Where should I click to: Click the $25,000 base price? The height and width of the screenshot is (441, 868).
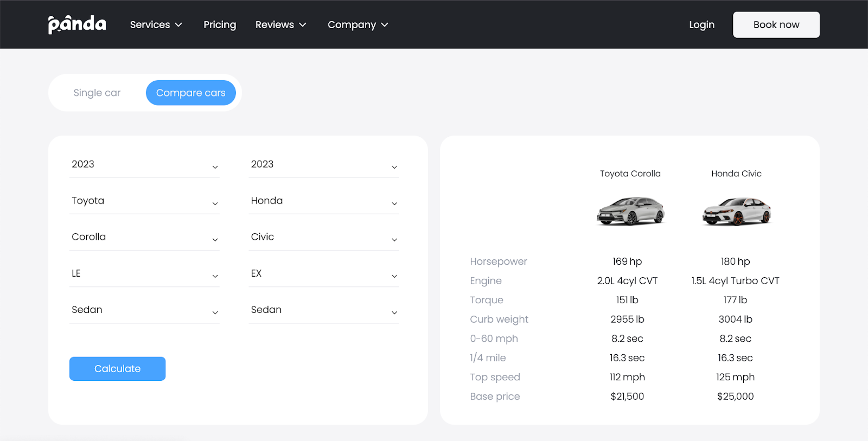pyautogui.click(x=735, y=397)
